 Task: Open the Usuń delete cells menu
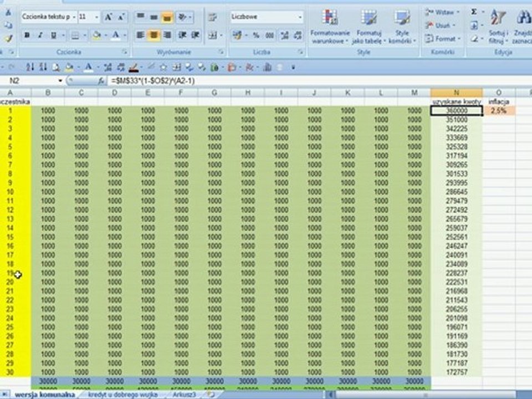coord(440,25)
